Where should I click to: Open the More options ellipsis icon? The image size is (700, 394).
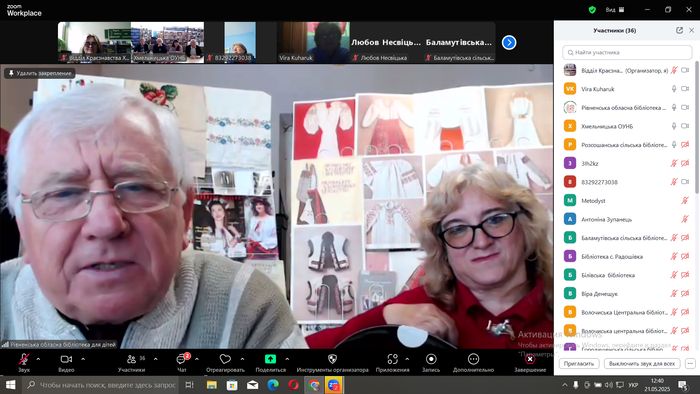473,359
